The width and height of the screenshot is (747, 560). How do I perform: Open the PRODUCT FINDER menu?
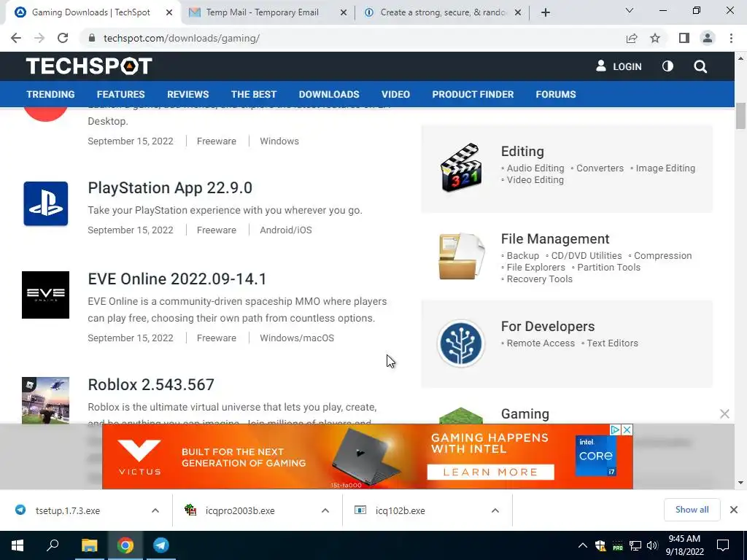[473, 94]
